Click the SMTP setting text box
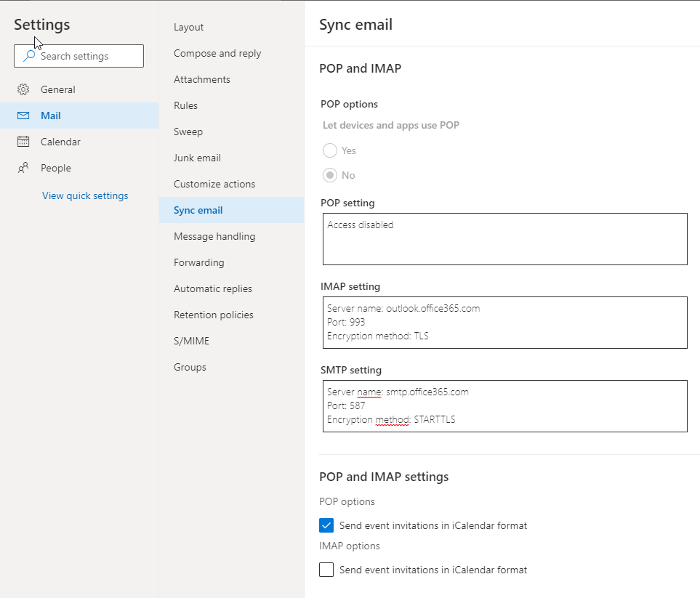 click(505, 406)
